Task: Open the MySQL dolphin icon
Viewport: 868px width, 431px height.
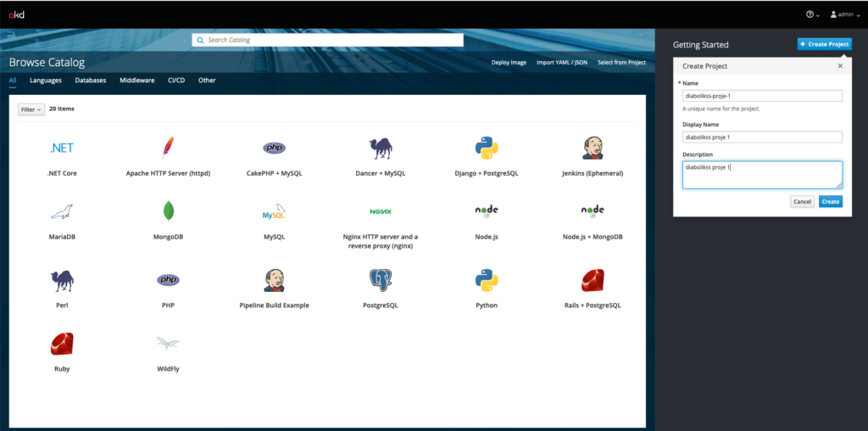Action: pos(274,211)
